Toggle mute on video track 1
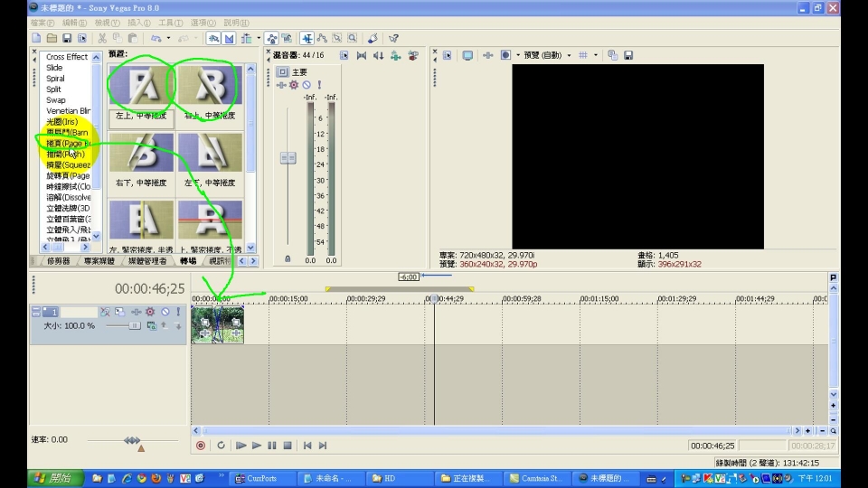This screenshot has height=488, width=868. pyautogui.click(x=165, y=312)
